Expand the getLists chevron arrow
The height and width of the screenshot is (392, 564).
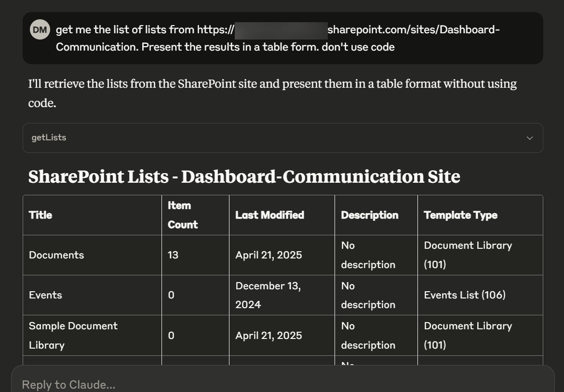click(529, 138)
